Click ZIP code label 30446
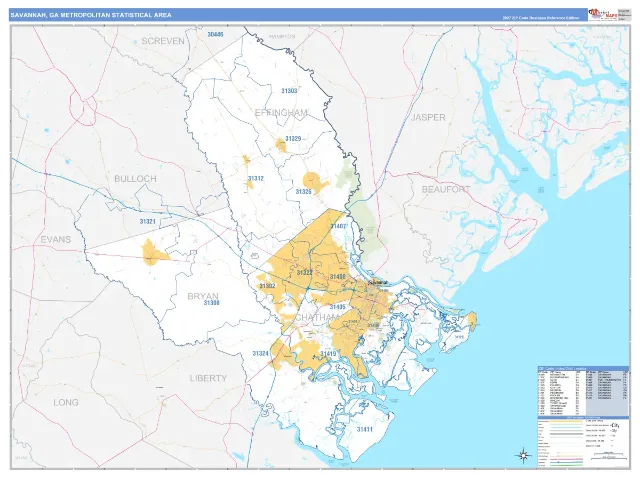Screen dimensions: 640x480 (216, 35)
